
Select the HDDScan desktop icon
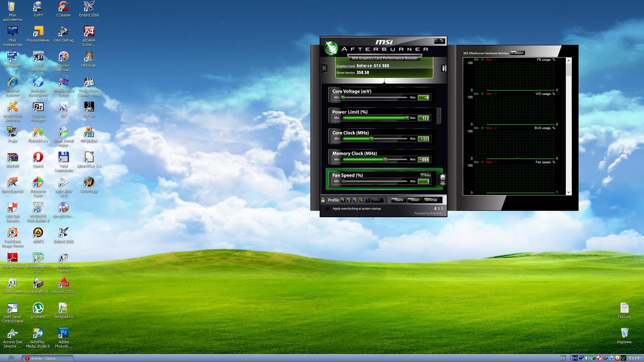[x=89, y=59]
